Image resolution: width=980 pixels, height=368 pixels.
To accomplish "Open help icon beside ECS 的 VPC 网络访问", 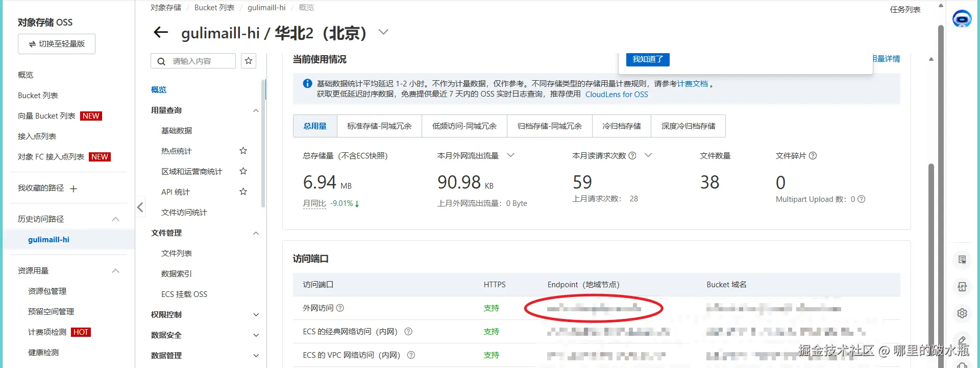I will (411, 355).
